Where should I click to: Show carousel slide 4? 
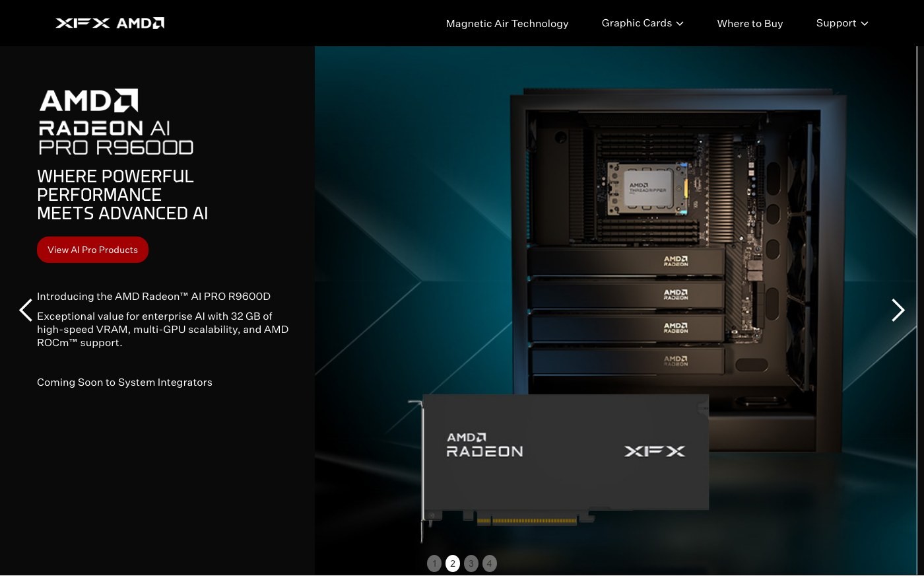pyautogui.click(x=490, y=563)
